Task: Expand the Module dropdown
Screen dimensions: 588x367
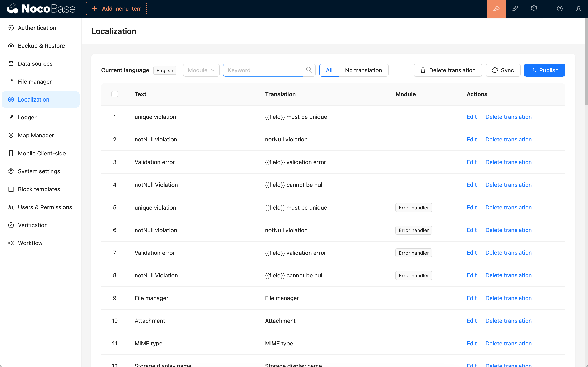Action: pyautogui.click(x=201, y=70)
